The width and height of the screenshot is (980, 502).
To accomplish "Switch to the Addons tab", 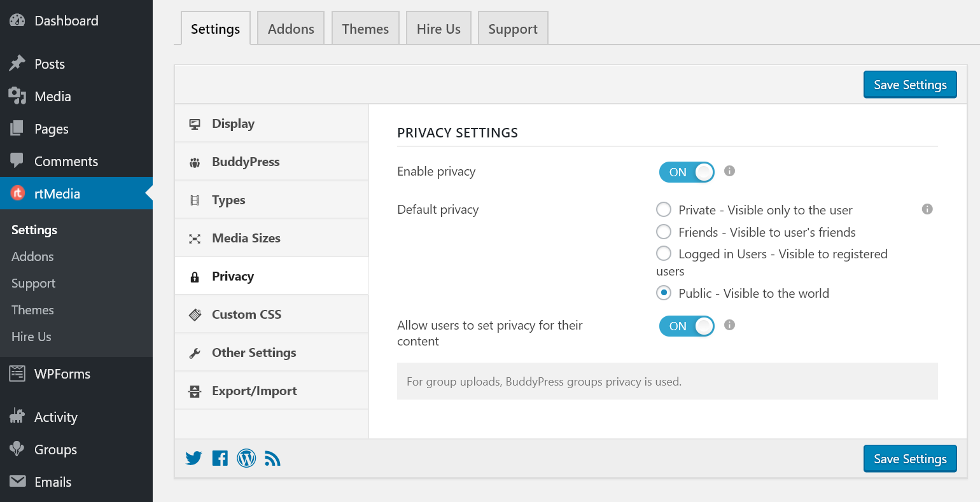I will coord(290,28).
